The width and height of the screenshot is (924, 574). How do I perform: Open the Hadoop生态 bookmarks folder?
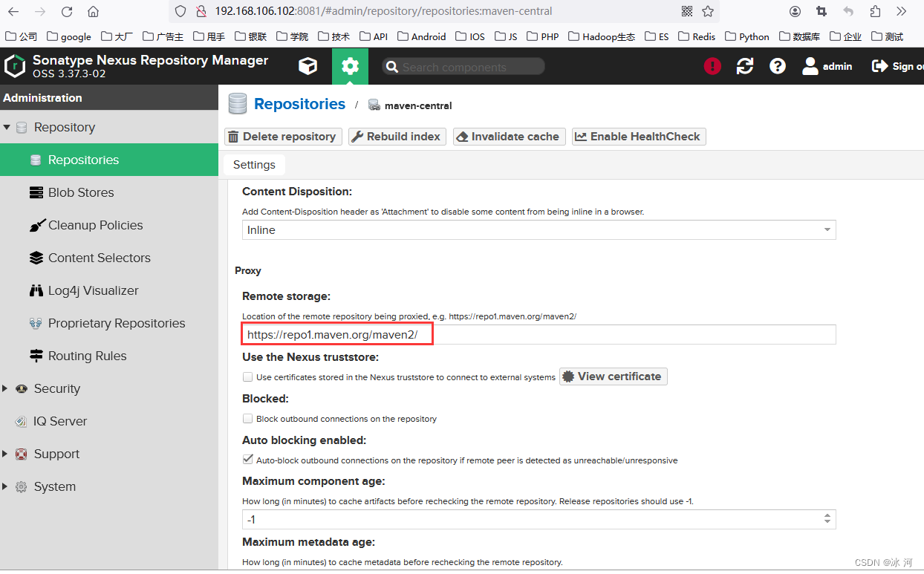click(602, 36)
